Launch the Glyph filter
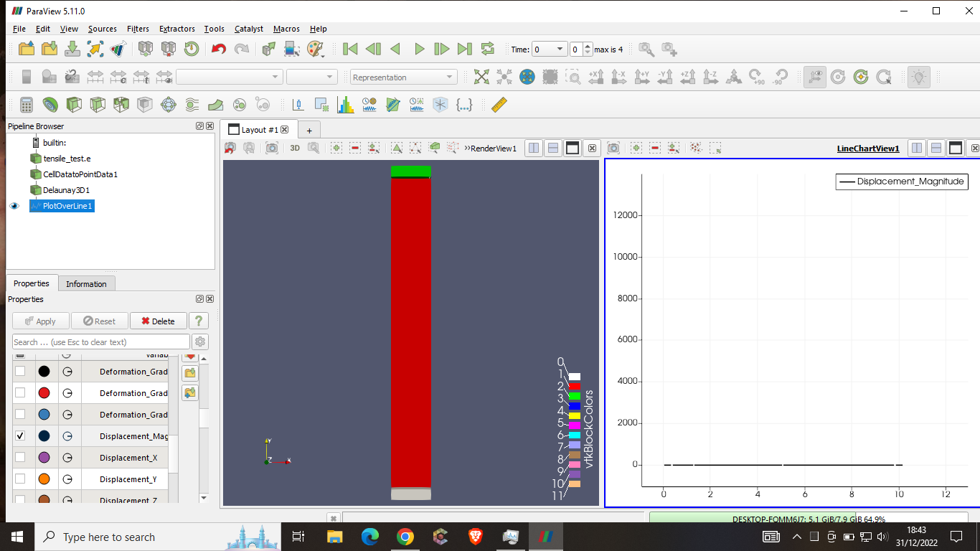 click(168, 104)
